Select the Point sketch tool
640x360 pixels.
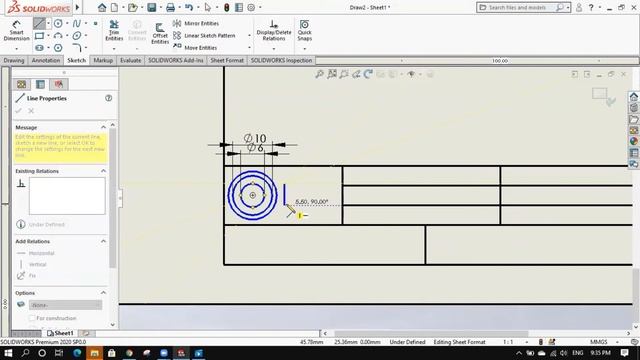[x=96, y=24]
